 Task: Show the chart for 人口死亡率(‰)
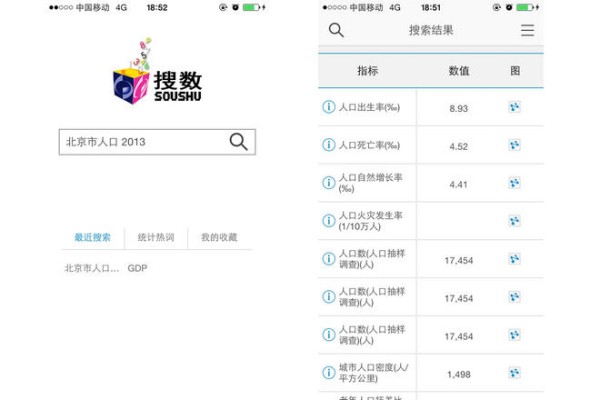point(515,145)
